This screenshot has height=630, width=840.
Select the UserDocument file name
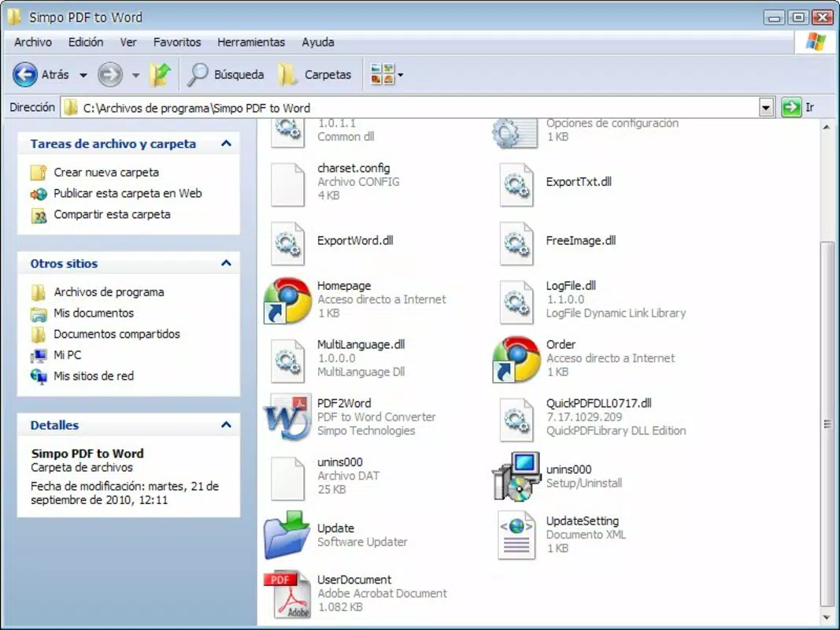coord(354,580)
